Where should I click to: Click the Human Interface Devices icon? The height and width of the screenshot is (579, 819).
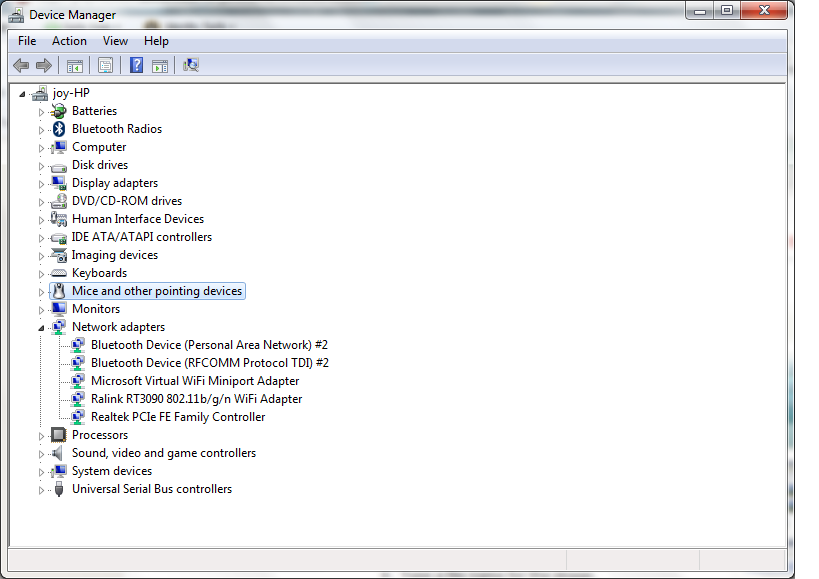[58, 219]
